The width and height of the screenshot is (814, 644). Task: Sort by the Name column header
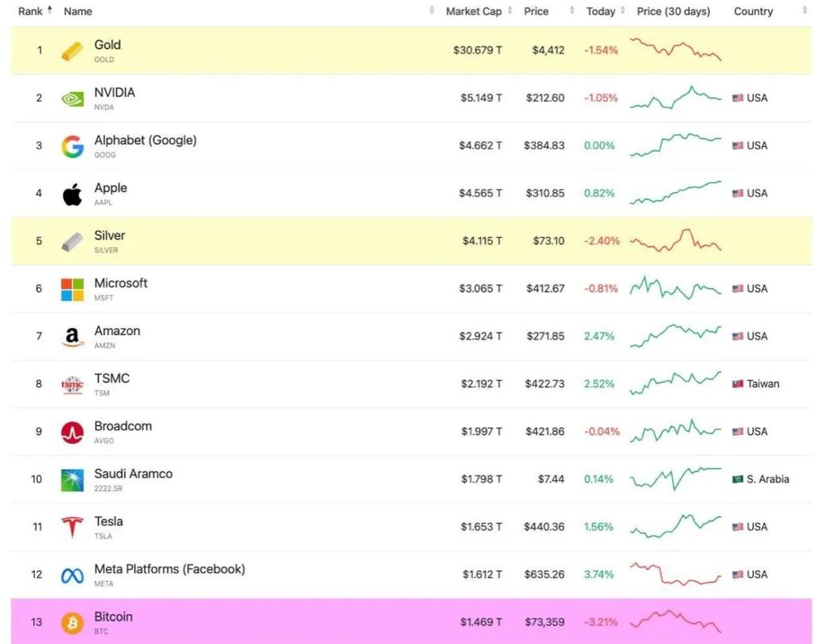(x=78, y=11)
